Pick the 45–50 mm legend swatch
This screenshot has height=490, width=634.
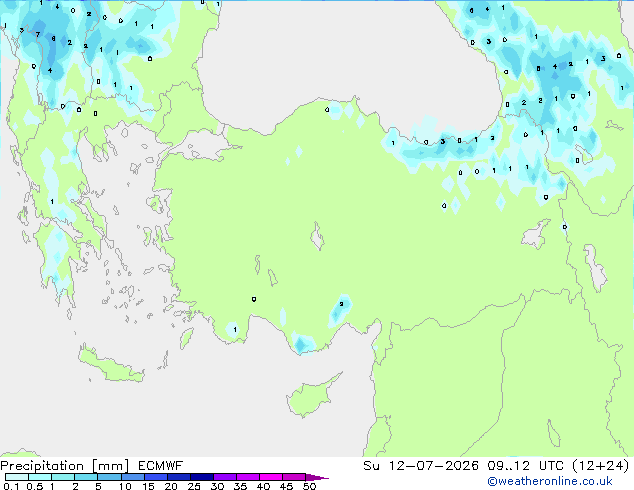click(x=294, y=477)
